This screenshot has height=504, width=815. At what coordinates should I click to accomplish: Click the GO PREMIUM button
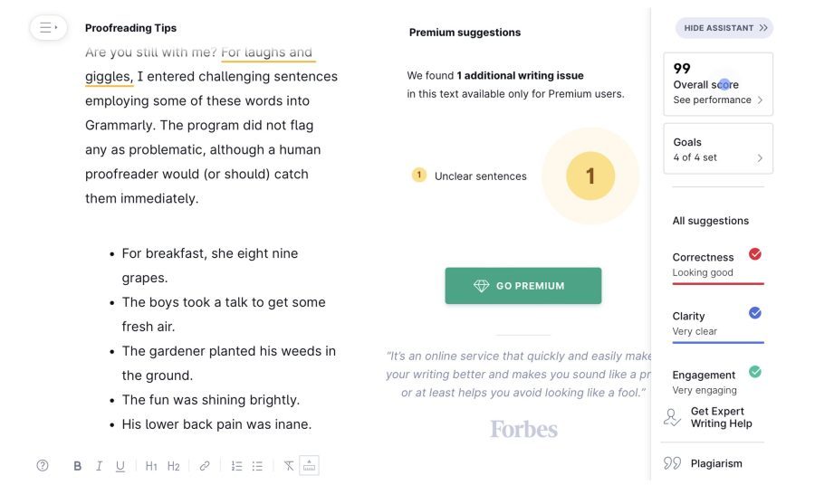pyautogui.click(x=523, y=286)
